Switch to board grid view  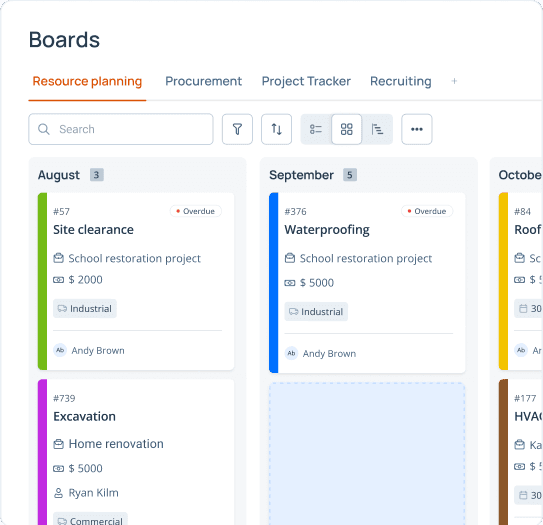point(347,129)
